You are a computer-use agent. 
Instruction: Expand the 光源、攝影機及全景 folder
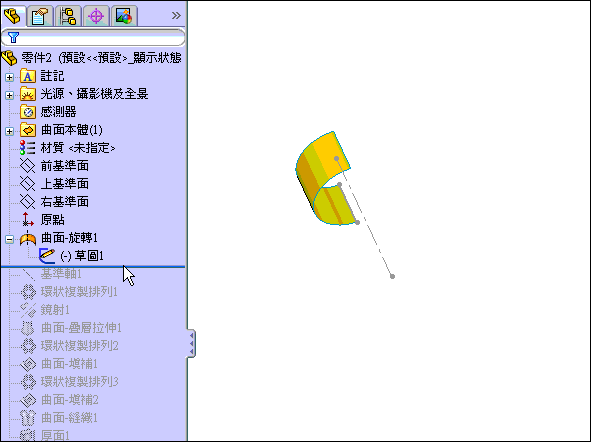9,95
